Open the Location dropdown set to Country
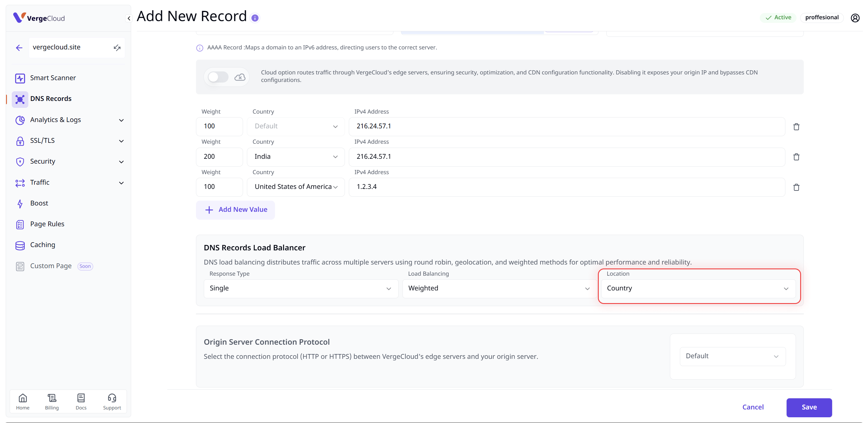868x423 pixels. 698,288
